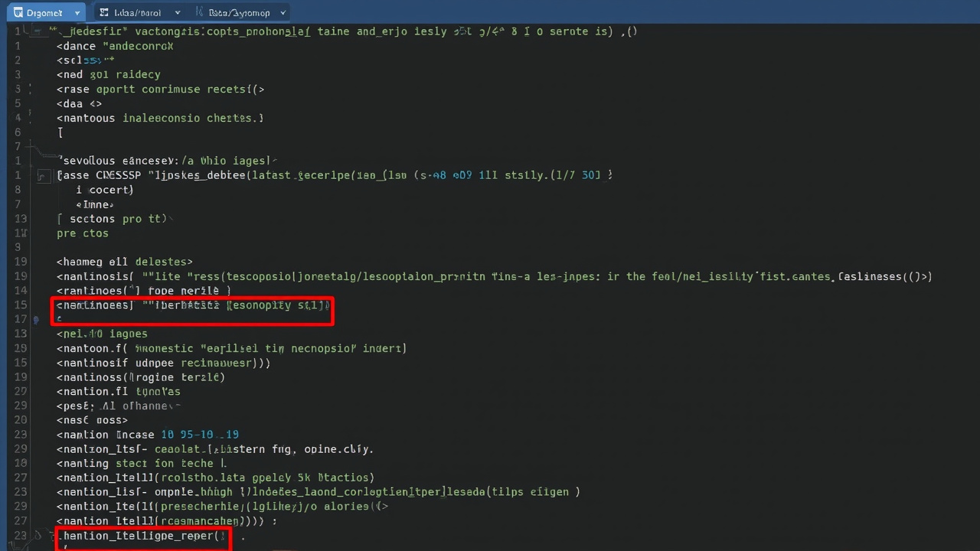980x551 pixels.
Task: Click the '<nad goi raidecy' line
Action: pos(108,75)
